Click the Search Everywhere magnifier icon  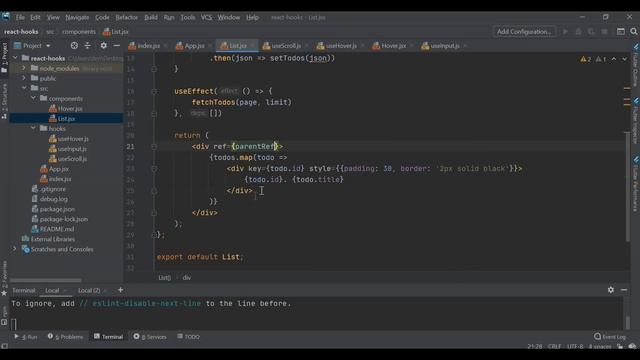[x=633, y=31]
